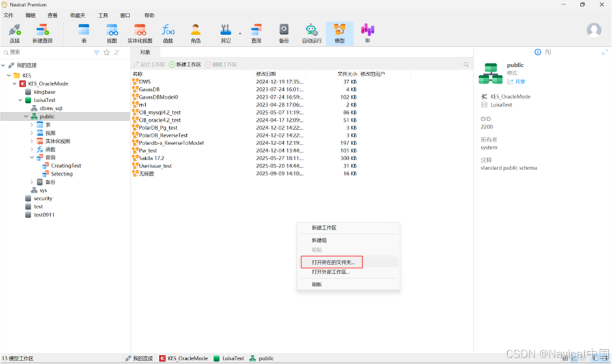
Task: Choose 打开外部工作区 in context menu
Action: pyautogui.click(x=348, y=272)
